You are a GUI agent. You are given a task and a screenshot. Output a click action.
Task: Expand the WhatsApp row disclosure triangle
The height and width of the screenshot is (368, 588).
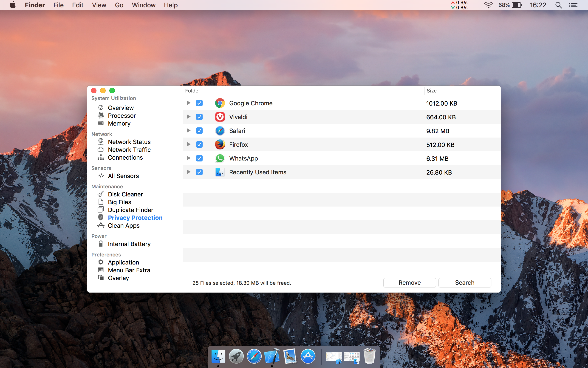point(189,158)
